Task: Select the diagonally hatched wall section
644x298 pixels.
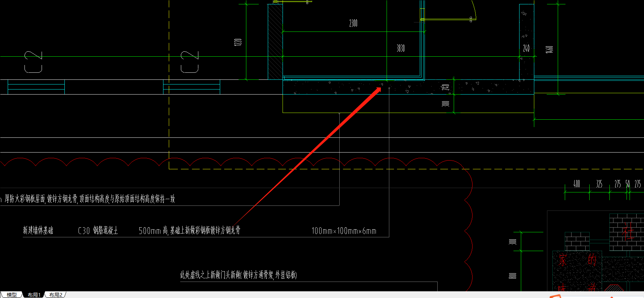Action: pyautogui.click(x=275, y=42)
